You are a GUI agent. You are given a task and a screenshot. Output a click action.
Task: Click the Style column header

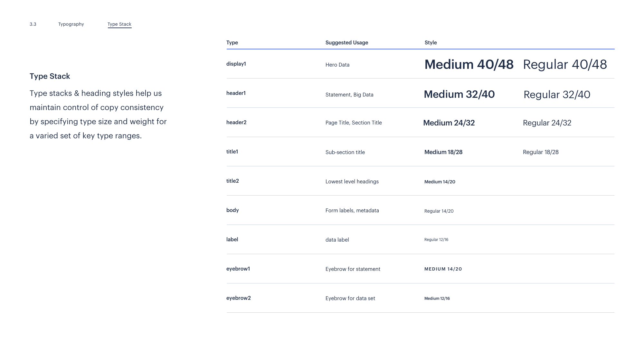[x=431, y=42]
